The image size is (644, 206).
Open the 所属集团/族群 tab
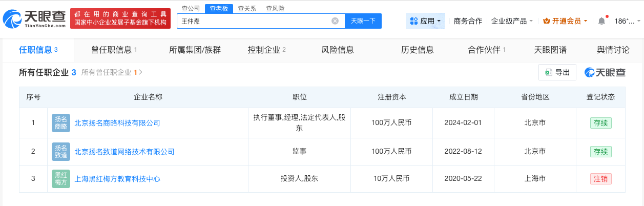click(x=194, y=50)
